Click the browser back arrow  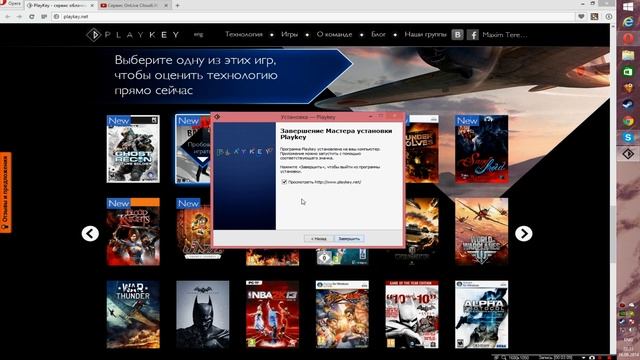(8, 17)
